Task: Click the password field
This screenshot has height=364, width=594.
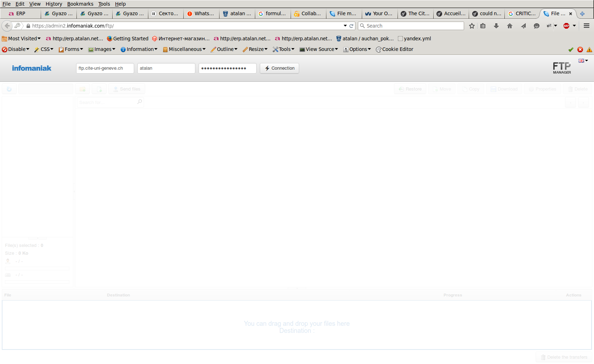Action: (x=227, y=68)
